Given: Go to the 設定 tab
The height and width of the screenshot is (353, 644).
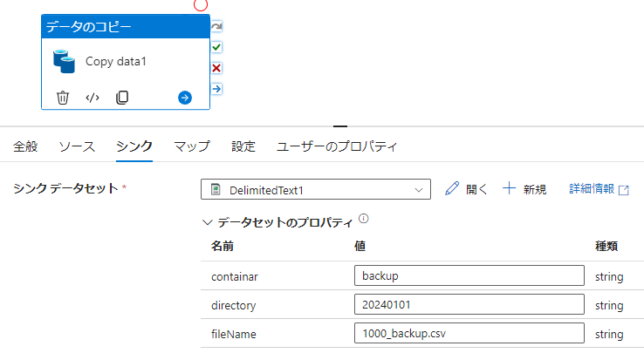Looking at the screenshot, I should click(243, 146).
